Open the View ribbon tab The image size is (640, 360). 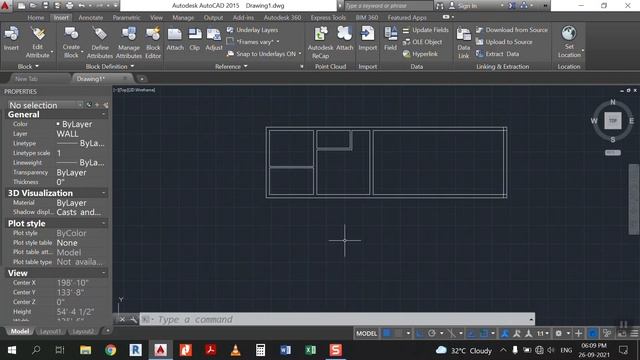pos(156,18)
